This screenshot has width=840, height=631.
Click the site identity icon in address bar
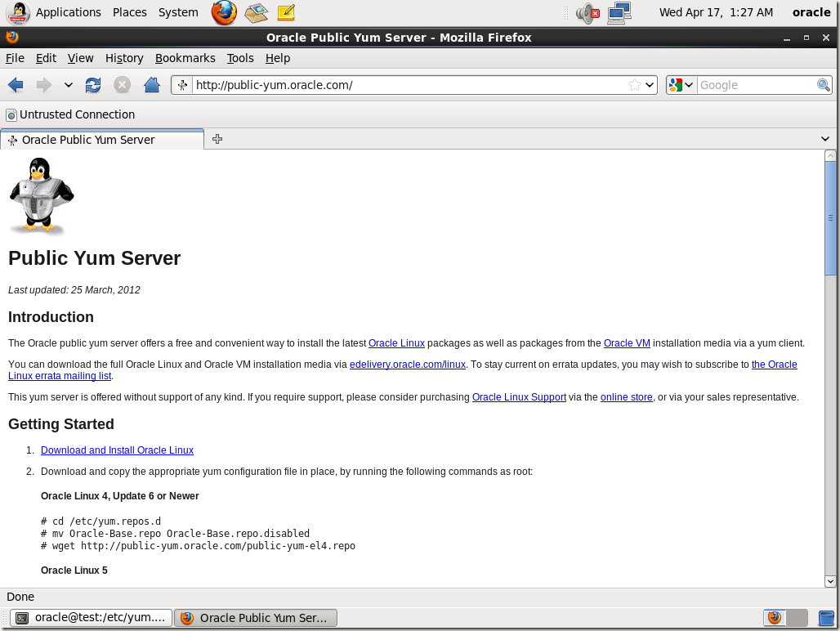(x=183, y=85)
